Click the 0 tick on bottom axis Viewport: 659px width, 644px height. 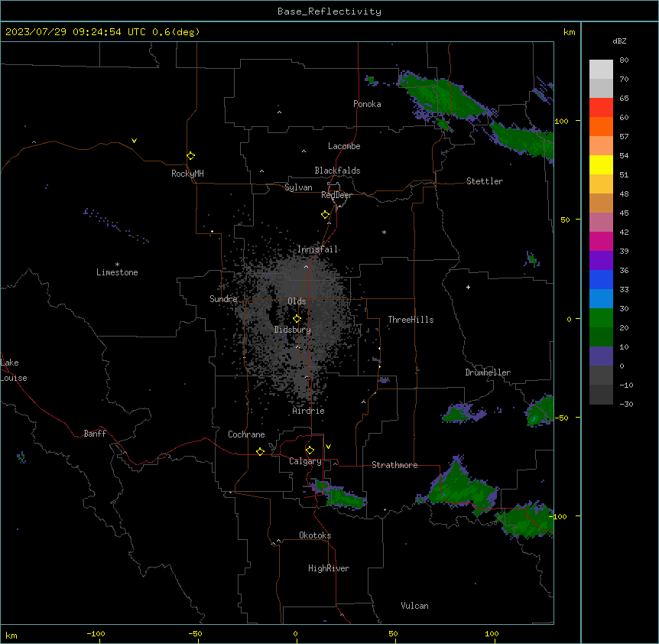point(295,633)
